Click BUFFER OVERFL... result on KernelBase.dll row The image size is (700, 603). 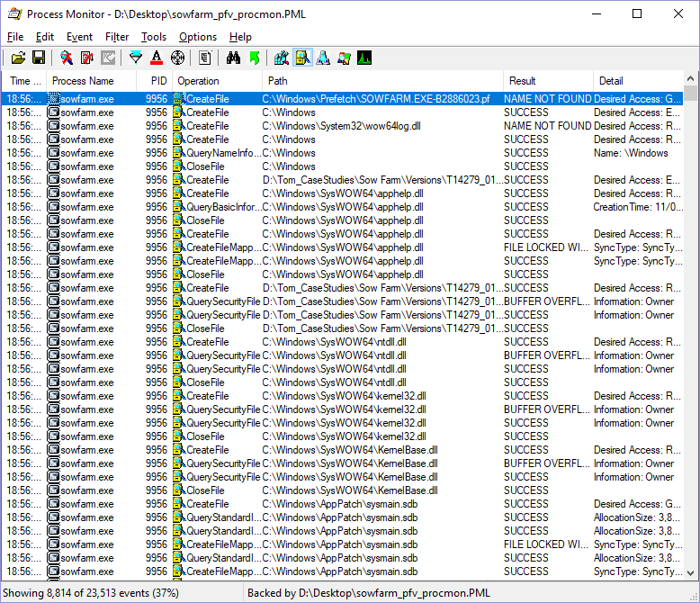[x=547, y=463]
